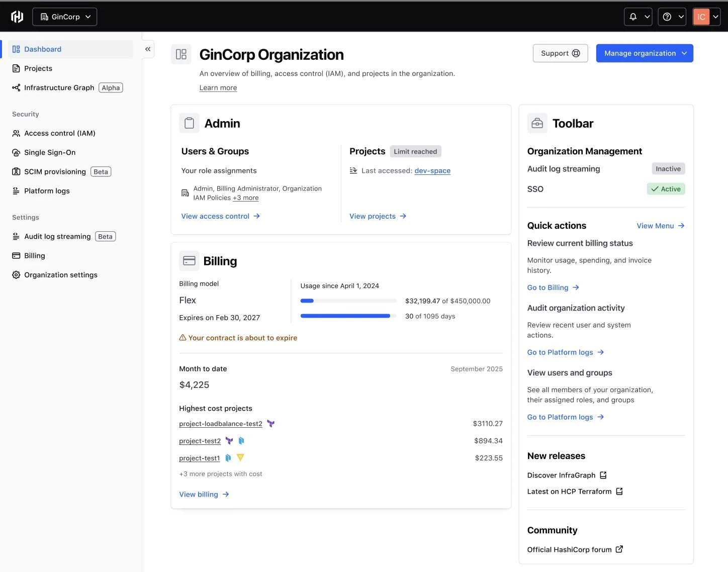Viewport: 728px width, 572px height.
Task: Follow the Learn more link
Action: [x=218, y=87]
